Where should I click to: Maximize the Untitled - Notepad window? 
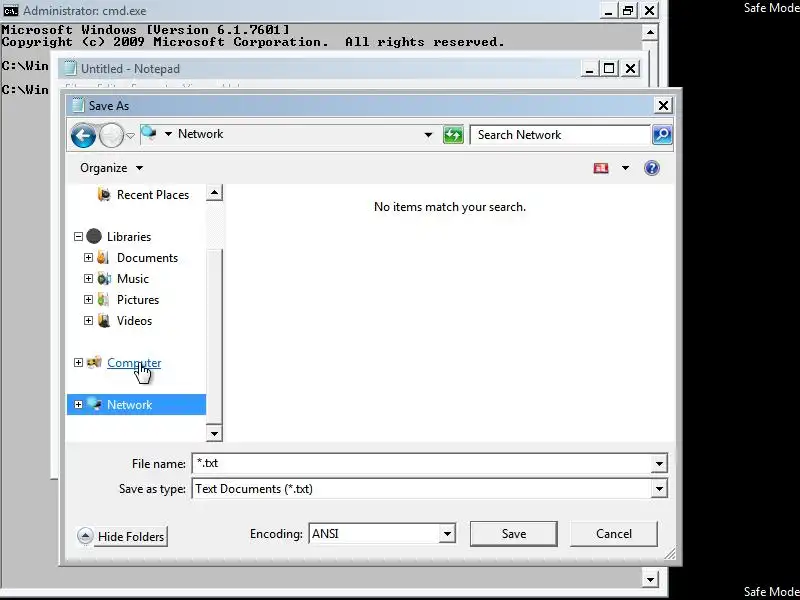click(x=609, y=68)
